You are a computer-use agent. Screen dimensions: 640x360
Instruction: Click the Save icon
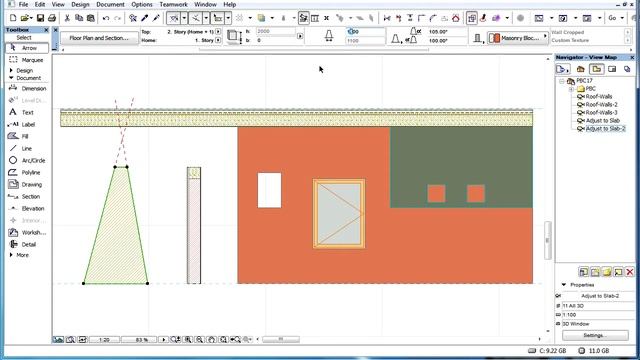[40, 18]
